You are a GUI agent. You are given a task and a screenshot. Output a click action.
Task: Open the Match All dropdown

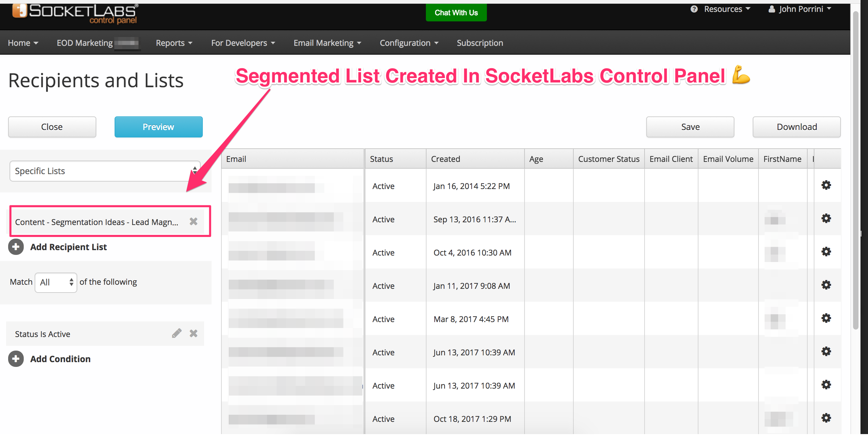(56, 282)
